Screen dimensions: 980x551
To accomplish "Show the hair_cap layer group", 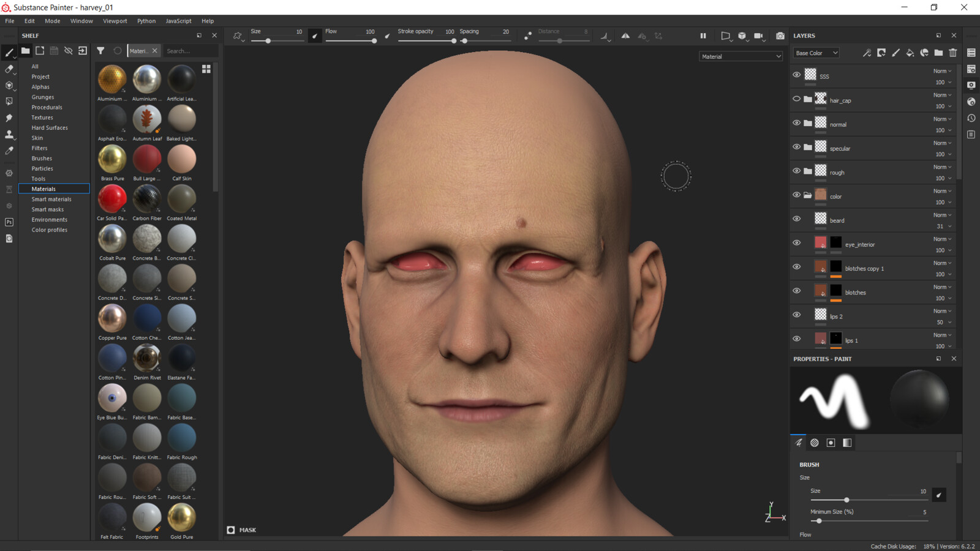I will [796, 99].
